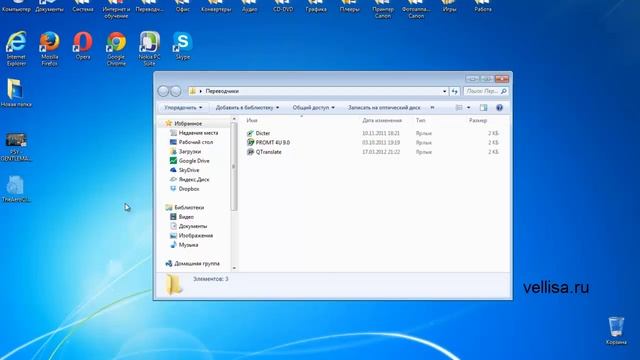The image size is (640, 360).
Task: Toggle the preview pane button
Action: click(484, 108)
